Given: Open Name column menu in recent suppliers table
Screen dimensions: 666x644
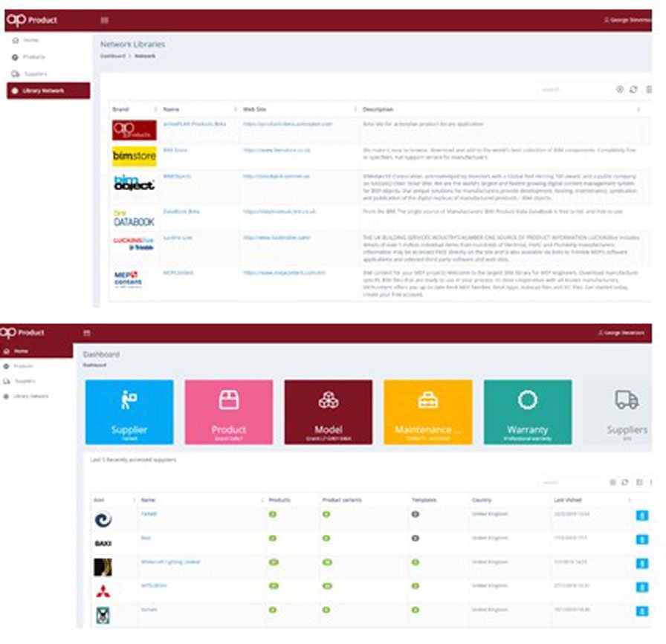Looking at the screenshot, I should coord(262,500).
